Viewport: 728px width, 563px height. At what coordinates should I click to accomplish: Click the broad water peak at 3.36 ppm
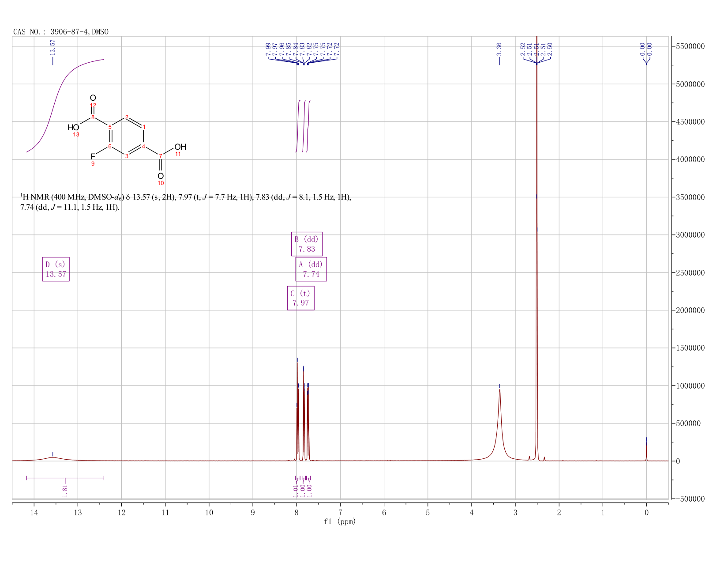[499, 424]
